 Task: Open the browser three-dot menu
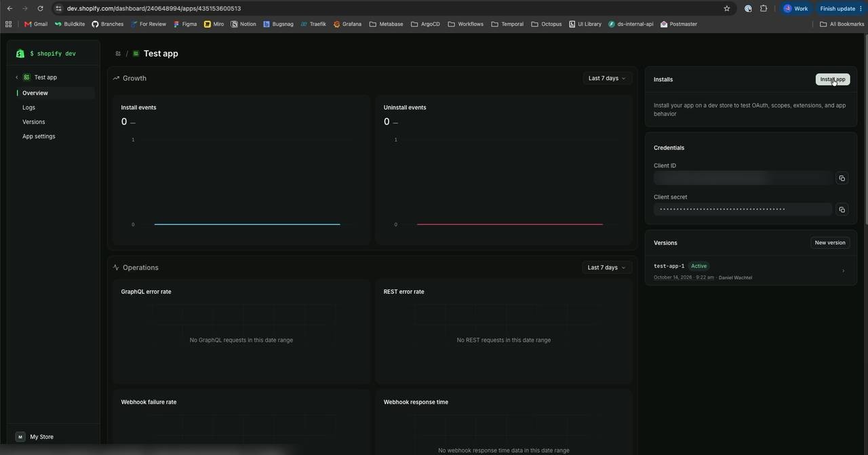click(861, 9)
